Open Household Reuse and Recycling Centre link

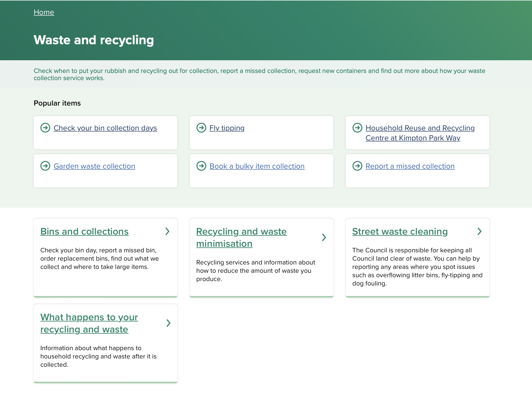(420, 133)
